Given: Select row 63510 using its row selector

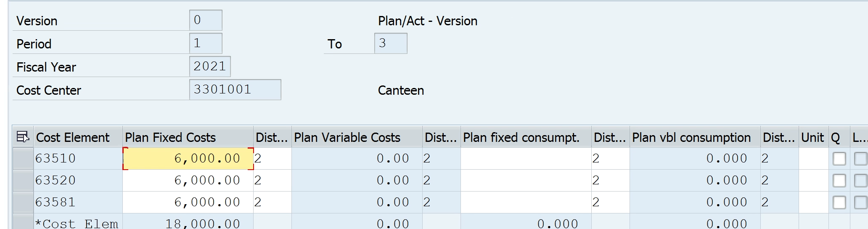Looking at the screenshot, I should (x=23, y=159).
